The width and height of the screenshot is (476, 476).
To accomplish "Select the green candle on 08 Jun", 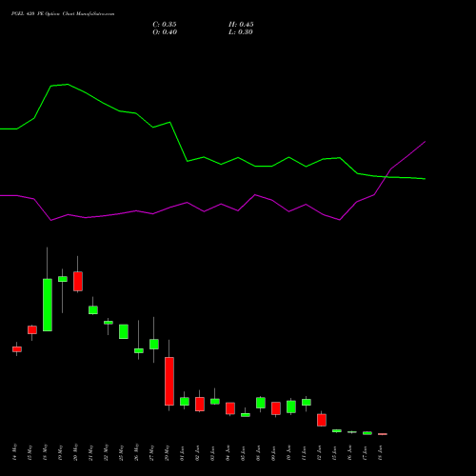I will (261, 403).
